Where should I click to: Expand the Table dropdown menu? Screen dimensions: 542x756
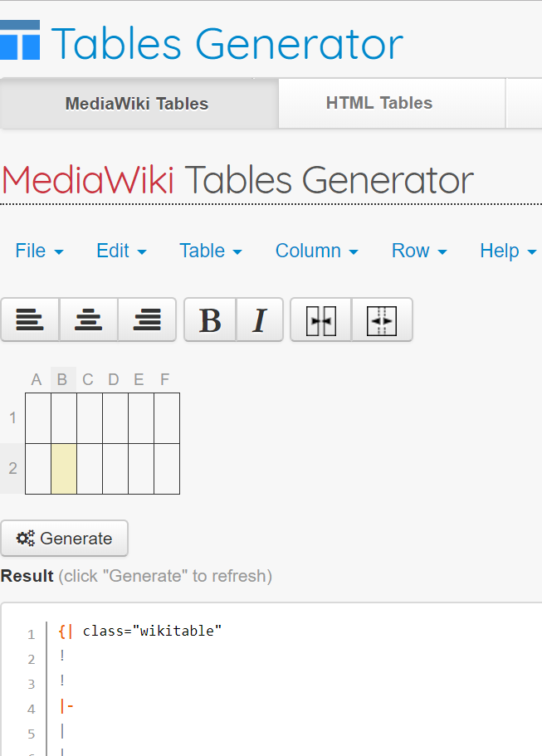pyautogui.click(x=211, y=251)
